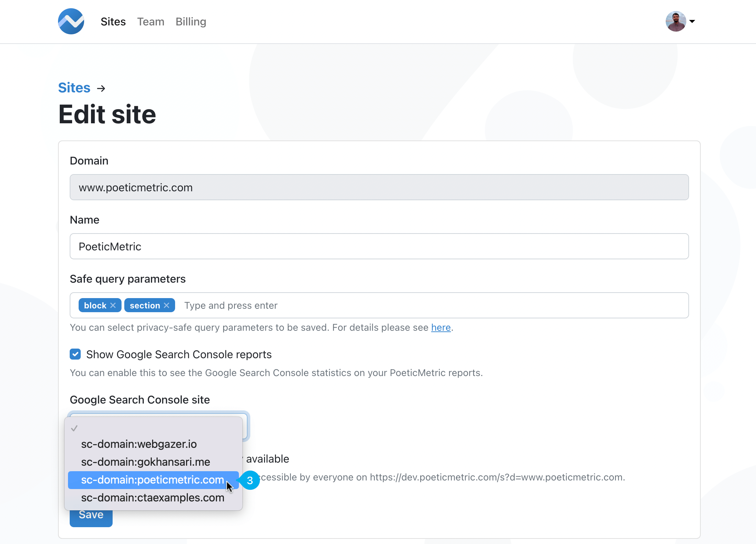Click the PoeticMetric logo

71,21
